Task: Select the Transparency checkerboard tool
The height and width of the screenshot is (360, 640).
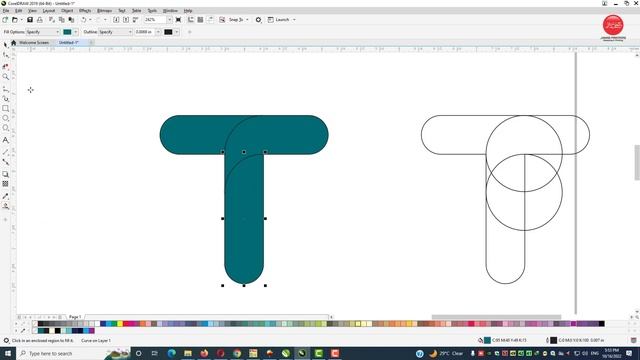Action: 5,184
